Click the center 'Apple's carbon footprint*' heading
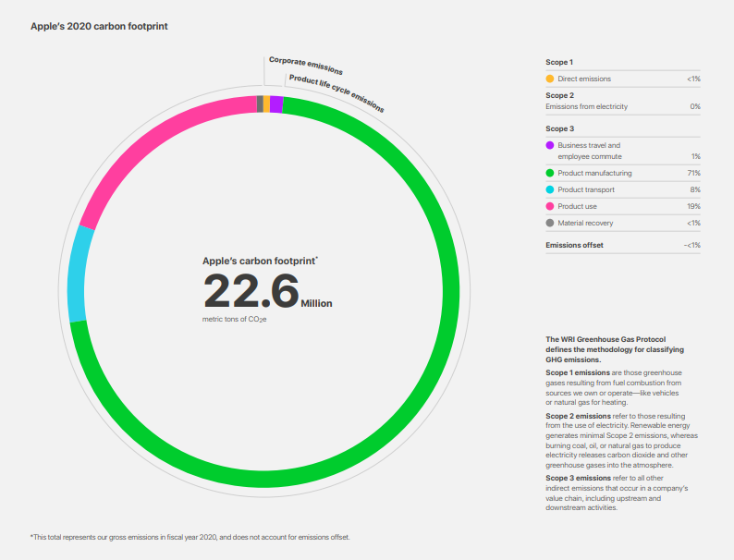 260,261
